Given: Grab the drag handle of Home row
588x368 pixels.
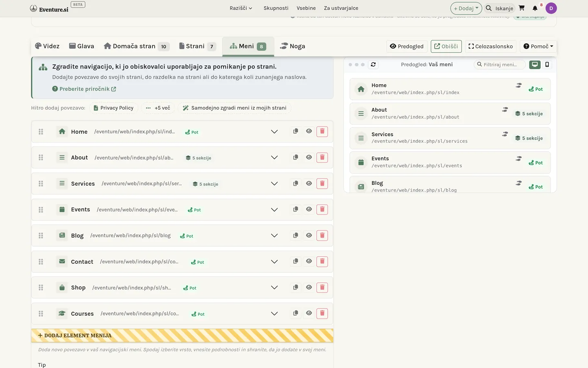Looking at the screenshot, I should 41,132.
